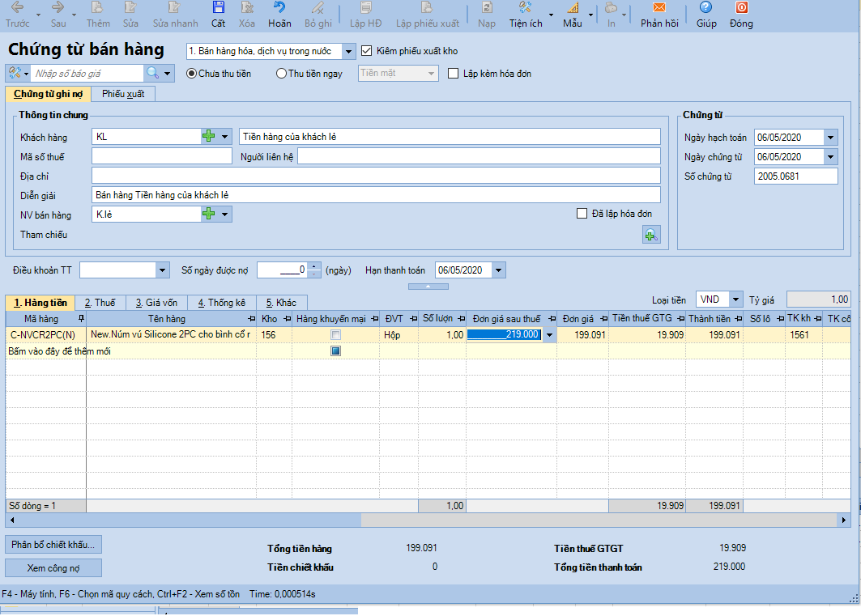
Task: Click the Hoãn (undo) toolbar icon
Action: [x=279, y=8]
